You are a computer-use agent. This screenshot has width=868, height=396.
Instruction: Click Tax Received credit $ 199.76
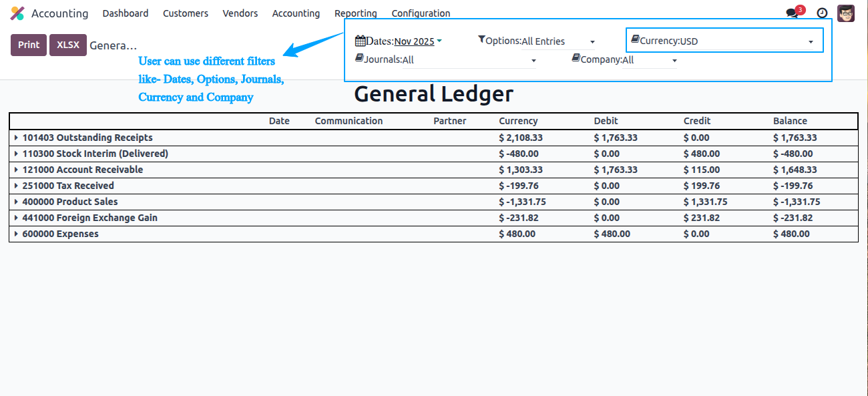click(x=702, y=186)
